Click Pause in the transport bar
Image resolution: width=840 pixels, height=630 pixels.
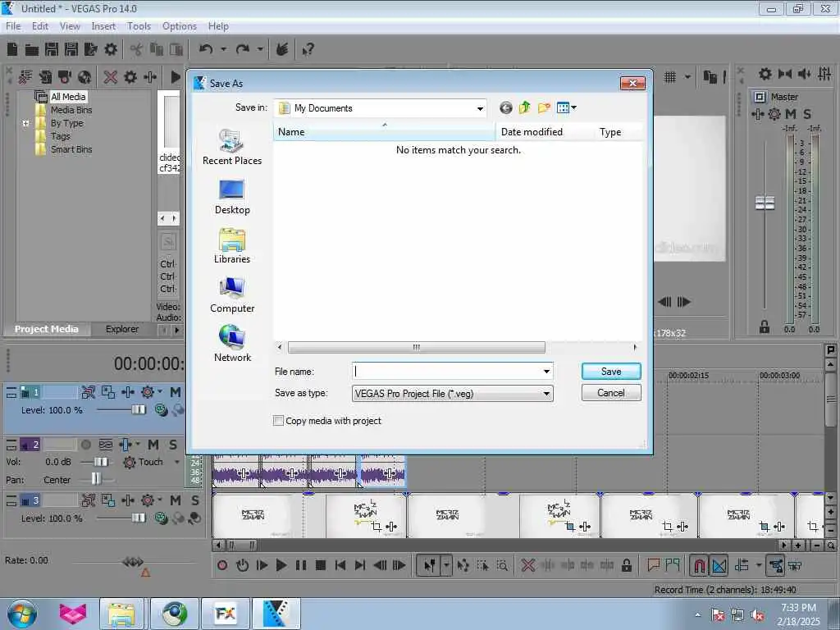tap(300, 565)
